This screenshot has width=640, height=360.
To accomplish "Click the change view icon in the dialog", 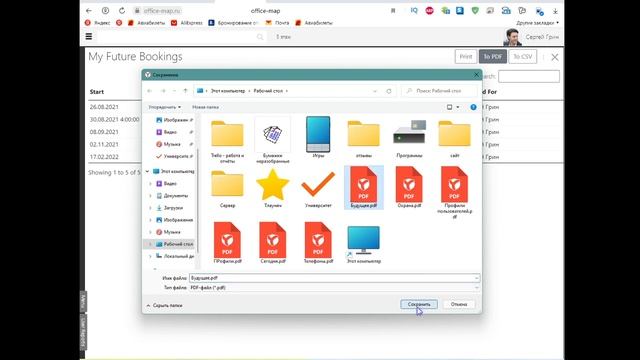I will (449, 107).
